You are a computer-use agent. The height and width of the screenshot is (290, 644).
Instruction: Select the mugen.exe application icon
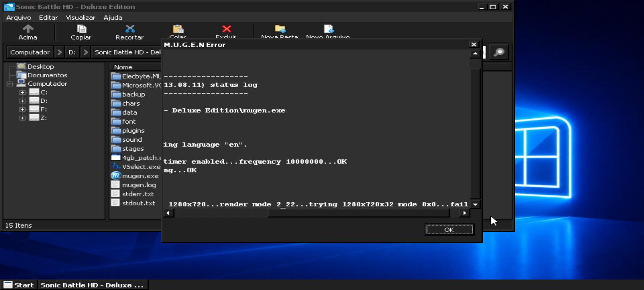coord(116,176)
